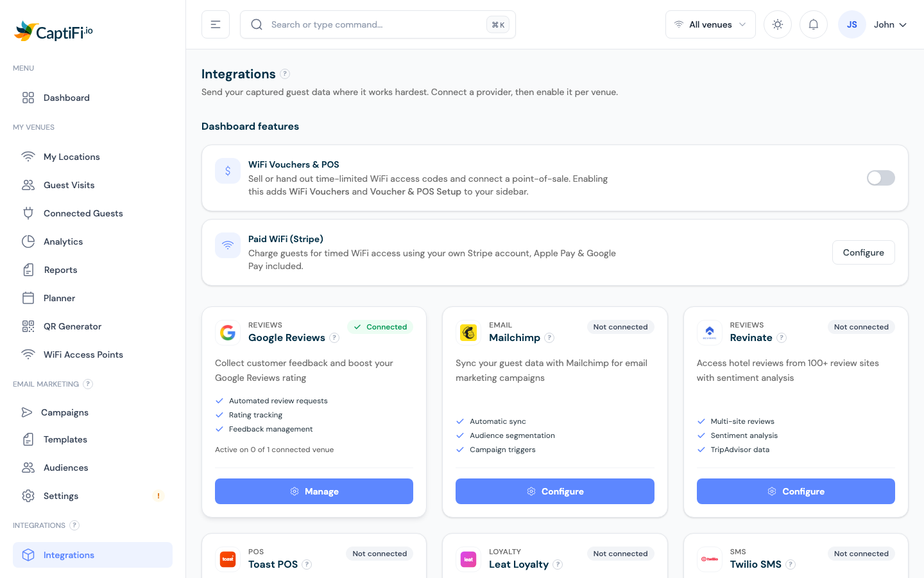924x578 pixels.
Task: Open Audiences page
Action: click(92, 468)
